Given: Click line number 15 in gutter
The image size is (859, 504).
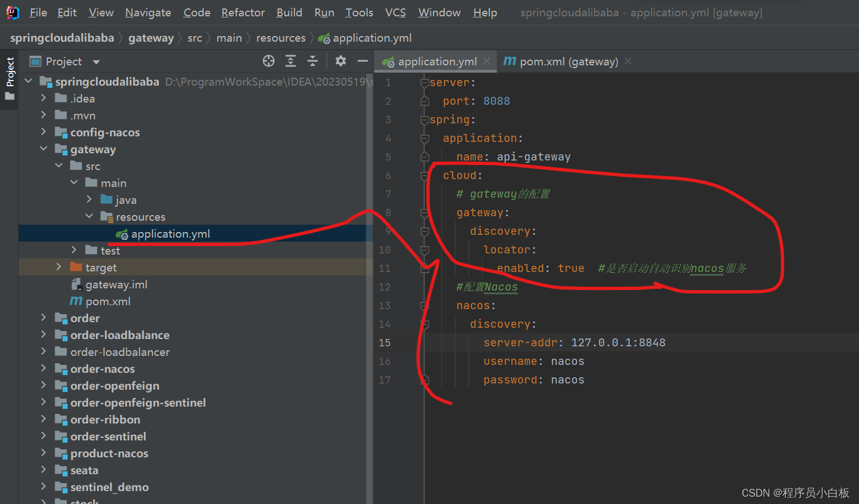Looking at the screenshot, I should [384, 342].
